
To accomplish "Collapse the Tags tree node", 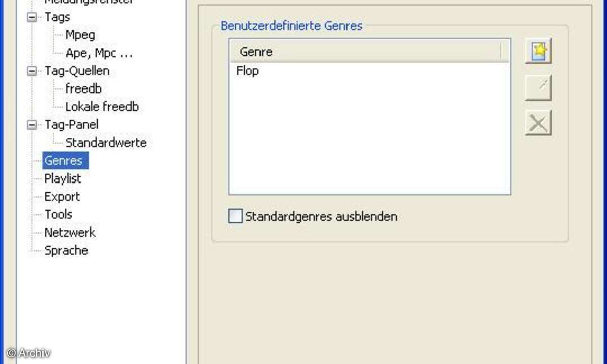I will 32,17.
